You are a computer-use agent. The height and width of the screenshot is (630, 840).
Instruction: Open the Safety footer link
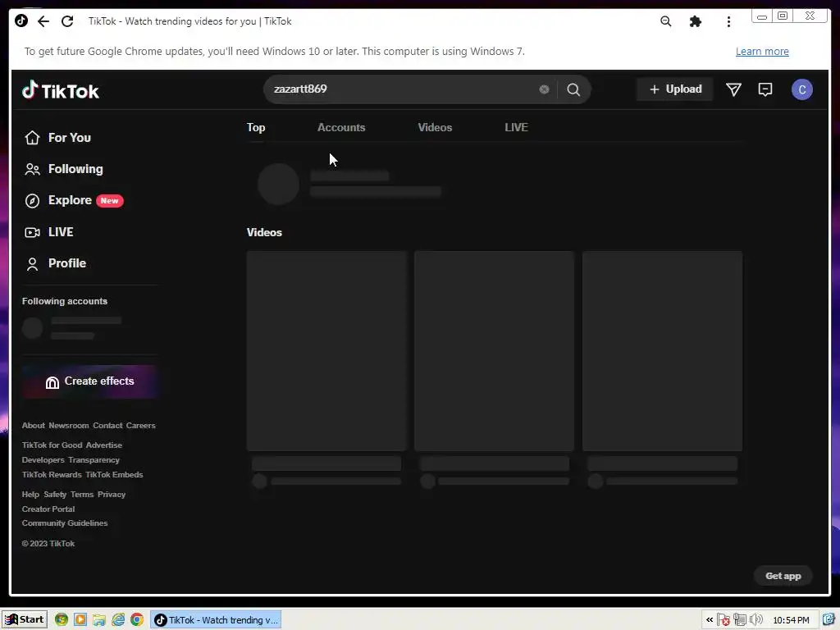click(55, 495)
